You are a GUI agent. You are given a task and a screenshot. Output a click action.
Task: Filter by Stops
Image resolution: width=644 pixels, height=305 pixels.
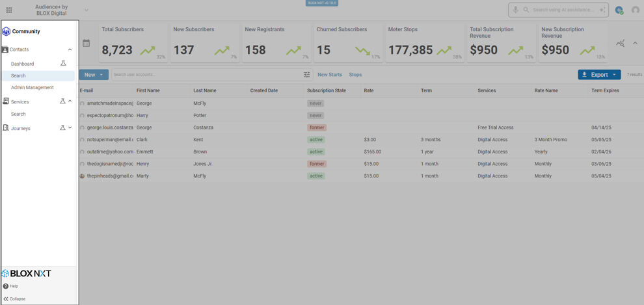355,75
